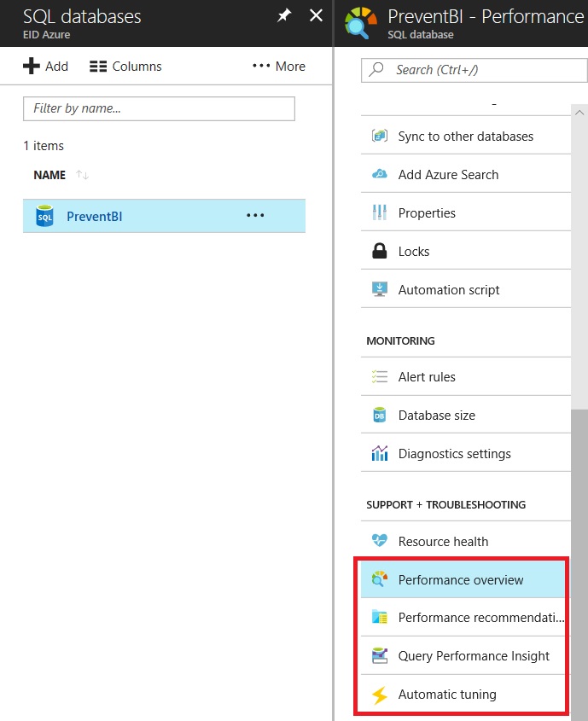Click the search magnifier icon
588x721 pixels.
[x=376, y=69]
